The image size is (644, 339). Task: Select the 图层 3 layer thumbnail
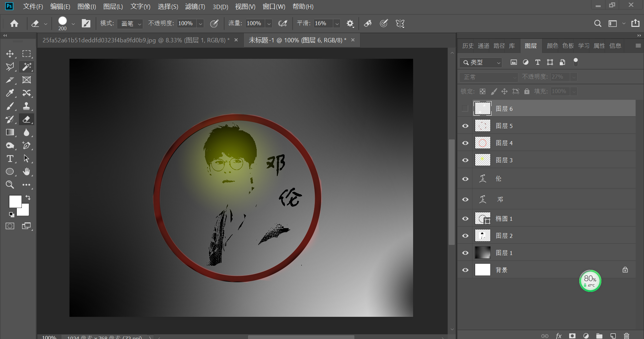[482, 160]
